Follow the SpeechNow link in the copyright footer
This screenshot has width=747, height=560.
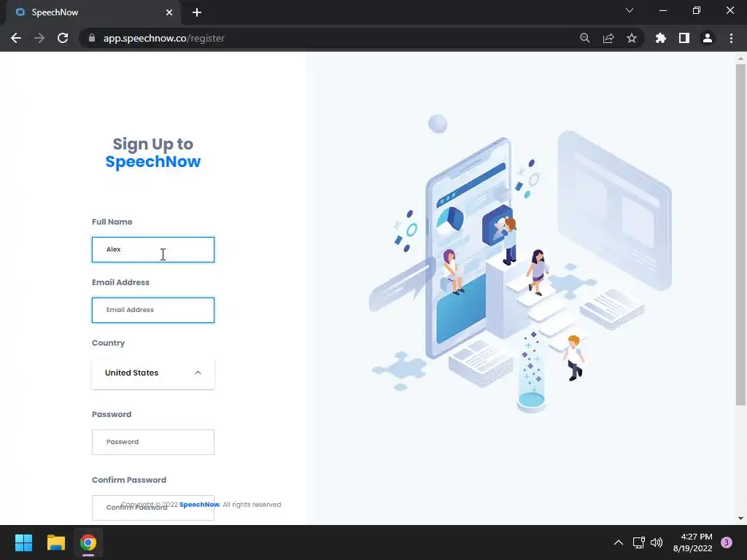click(199, 505)
